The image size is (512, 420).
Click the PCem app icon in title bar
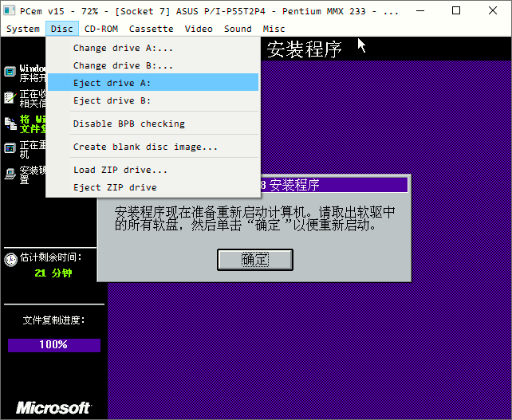pyautogui.click(x=9, y=10)
